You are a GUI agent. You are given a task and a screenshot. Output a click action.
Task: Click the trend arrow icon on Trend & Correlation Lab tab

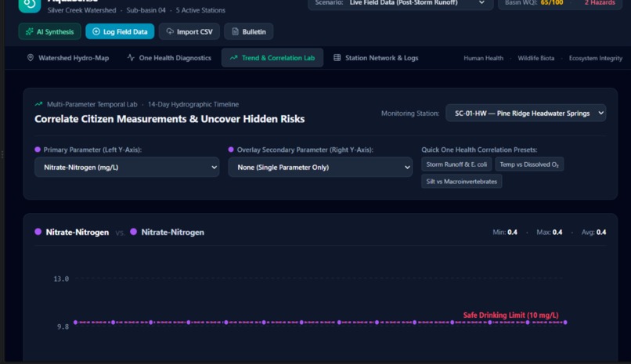[x=233, y=57]
